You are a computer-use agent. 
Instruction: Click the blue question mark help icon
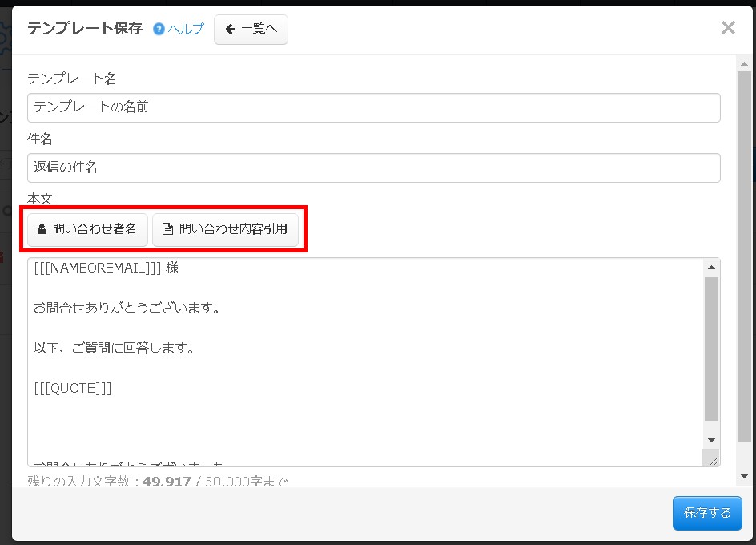click(159, 28)
